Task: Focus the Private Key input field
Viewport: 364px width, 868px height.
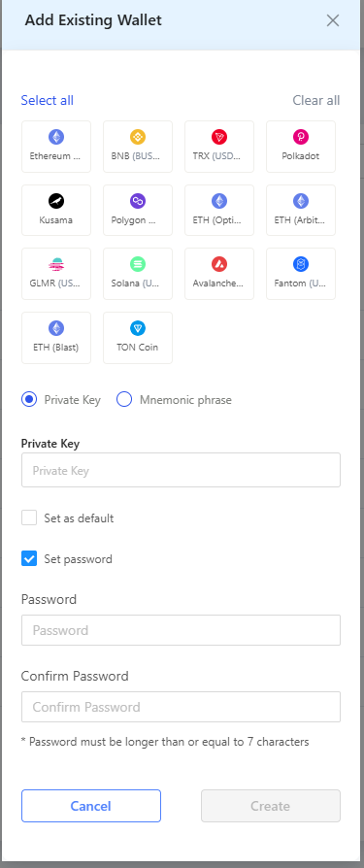Action: [x=181, y=471]
